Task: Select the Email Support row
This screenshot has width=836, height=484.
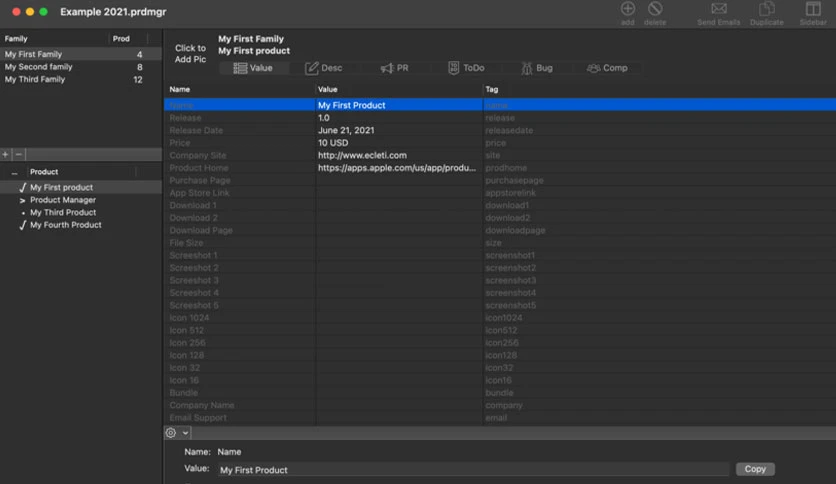Action: click(x=500, y=418)
